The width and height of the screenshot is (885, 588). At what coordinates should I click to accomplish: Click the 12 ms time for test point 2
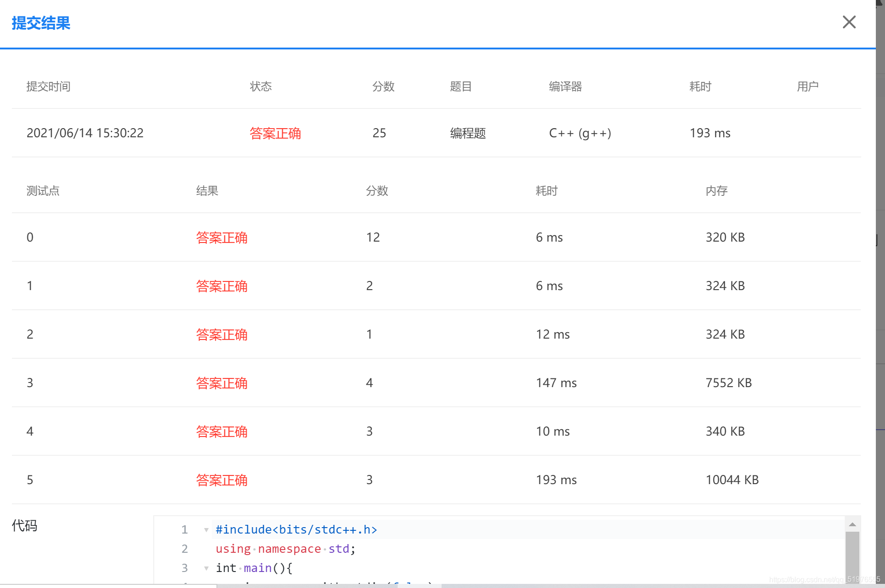(553, 334)
